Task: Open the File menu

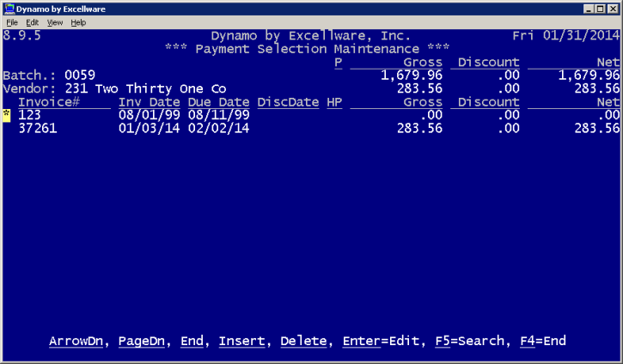Action: coord(12,22)
